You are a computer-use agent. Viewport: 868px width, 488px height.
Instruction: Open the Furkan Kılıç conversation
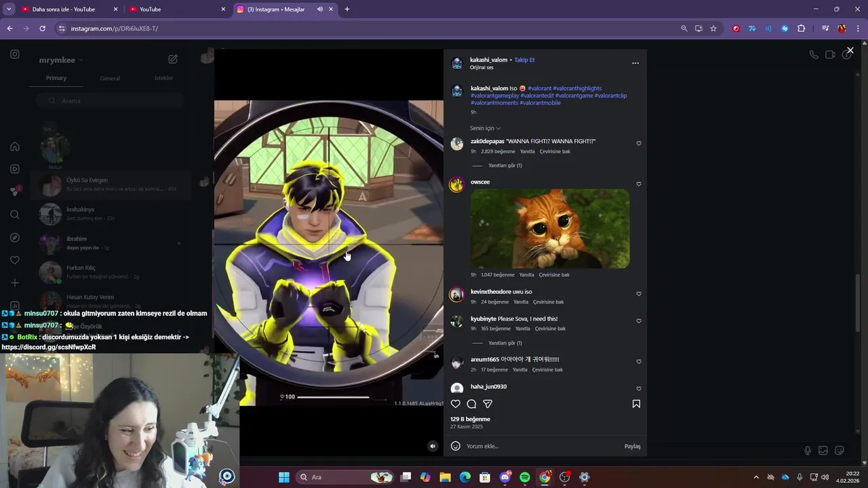[111, 272]
